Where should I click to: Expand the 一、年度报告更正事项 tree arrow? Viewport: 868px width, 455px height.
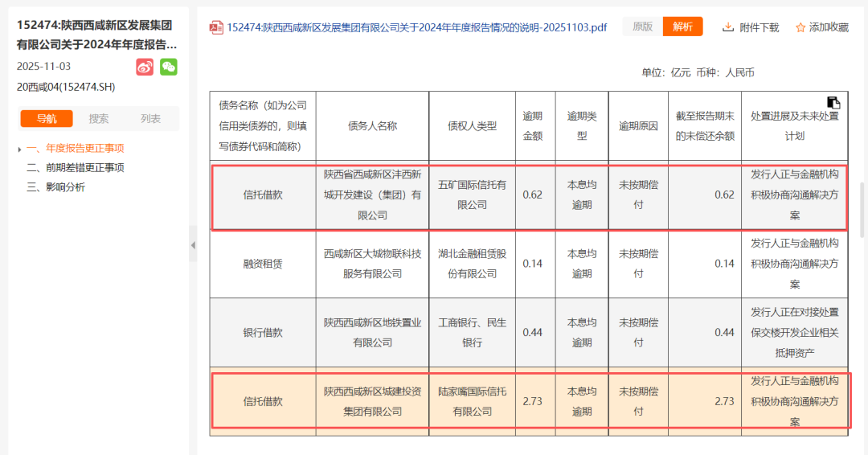pos(19,149)
